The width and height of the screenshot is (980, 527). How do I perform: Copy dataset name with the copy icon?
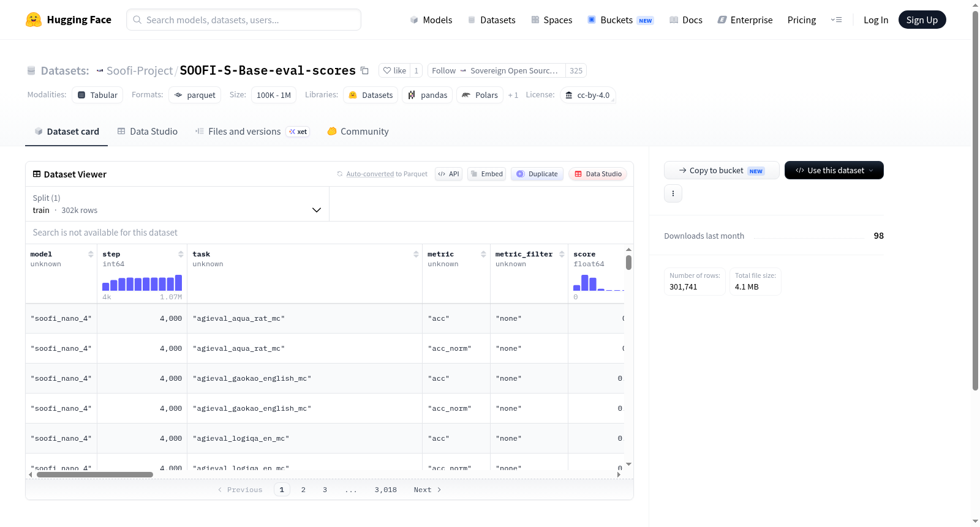tap(364, 70)
